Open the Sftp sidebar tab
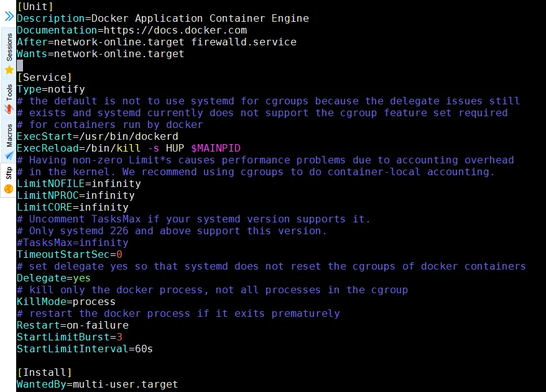The height and width of the screenshot is (392, 546). point(9,180)
